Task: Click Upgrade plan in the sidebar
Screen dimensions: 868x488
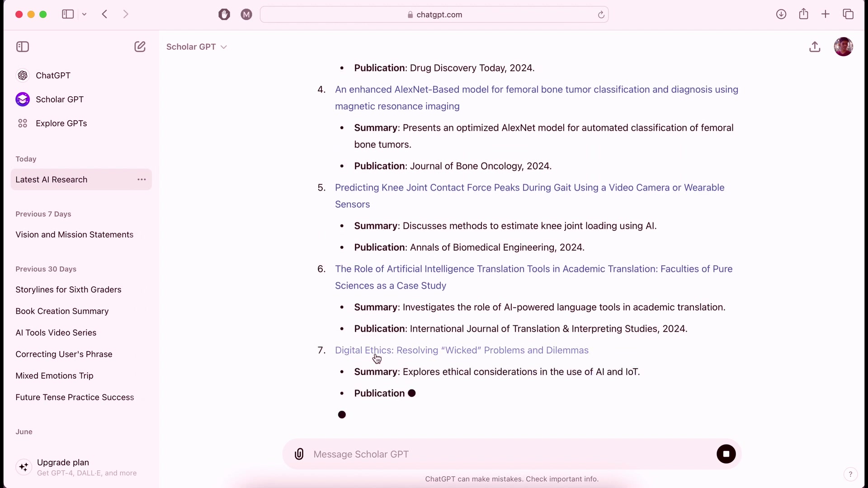Action: pyautogui.click(x=63, y=462)
